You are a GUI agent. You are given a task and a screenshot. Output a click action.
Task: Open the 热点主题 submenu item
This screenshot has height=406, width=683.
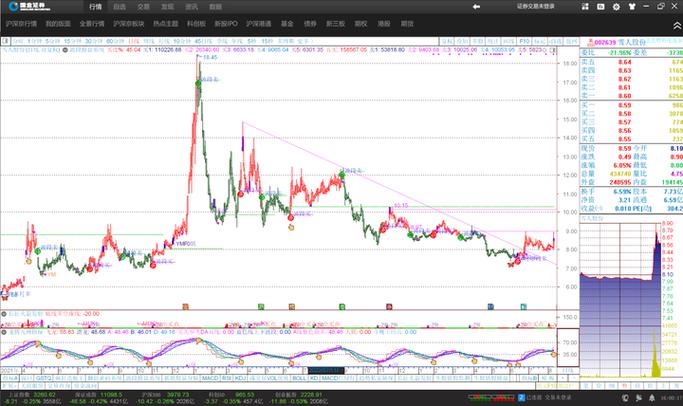coord(166,24)
